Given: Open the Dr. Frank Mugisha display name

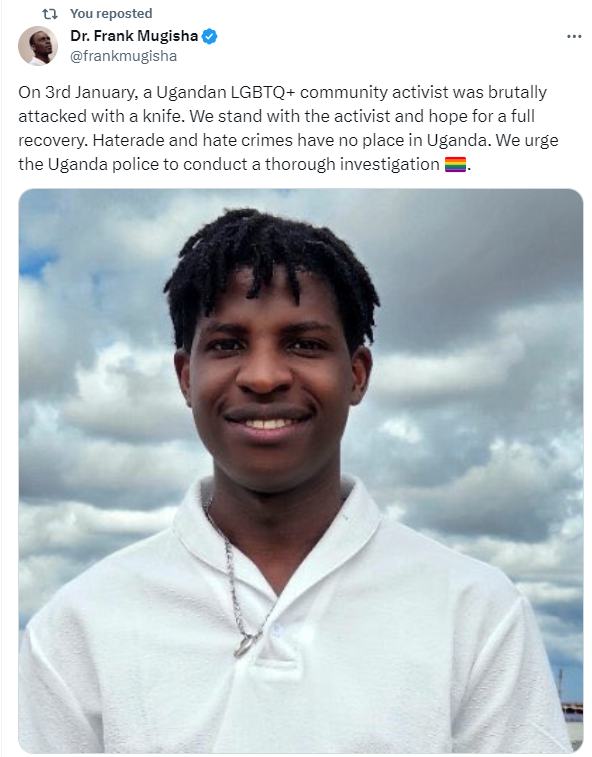Looking at the screenshot, I should click(134, 36).
